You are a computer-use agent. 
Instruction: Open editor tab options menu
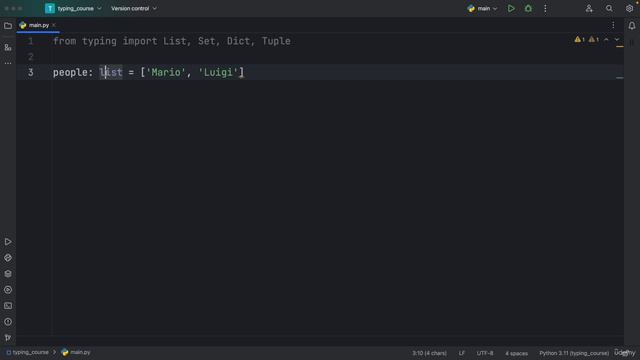coord(613,25)
